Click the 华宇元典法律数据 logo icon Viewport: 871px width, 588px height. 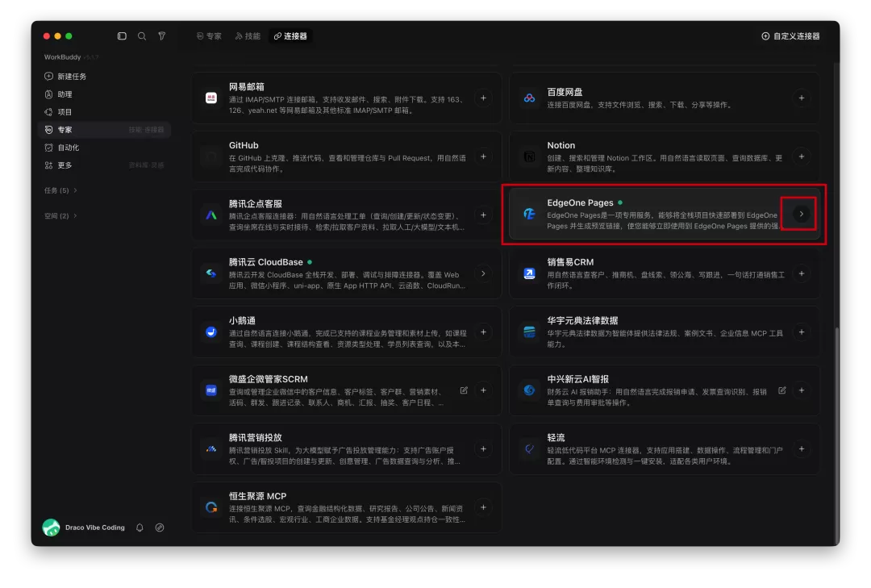coord(529,332)
